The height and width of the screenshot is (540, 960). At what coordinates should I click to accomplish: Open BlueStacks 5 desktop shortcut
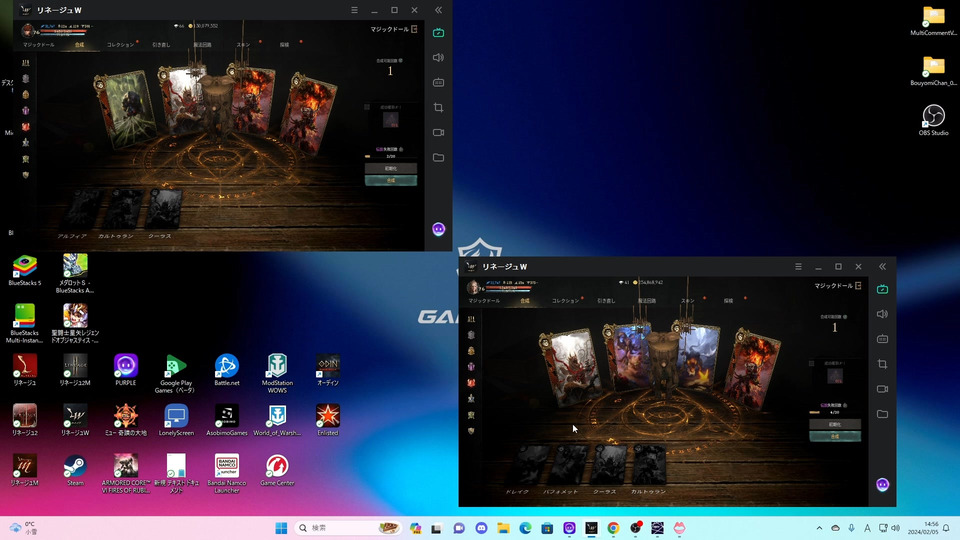pos(24,270)
